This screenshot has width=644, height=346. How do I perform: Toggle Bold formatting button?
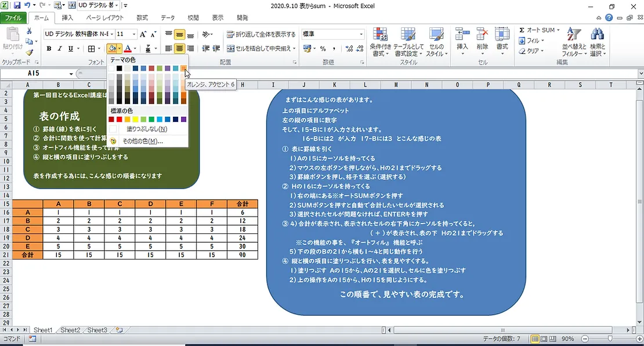(x=49, y=49)
